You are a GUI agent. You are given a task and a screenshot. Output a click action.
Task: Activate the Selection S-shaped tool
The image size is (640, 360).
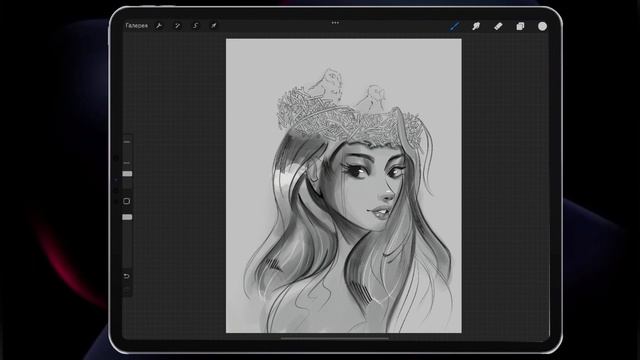(196, 26)
